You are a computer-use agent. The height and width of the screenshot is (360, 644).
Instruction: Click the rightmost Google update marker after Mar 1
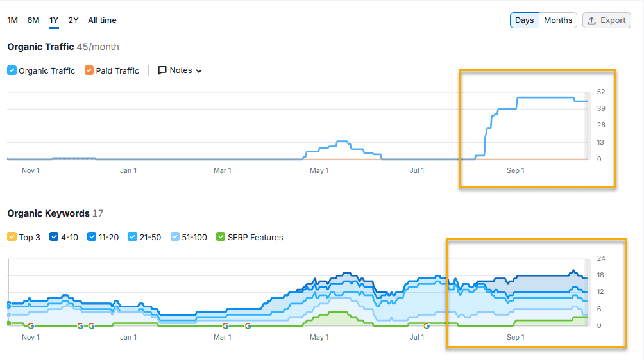pyautogui.click(x=248, y=325)
